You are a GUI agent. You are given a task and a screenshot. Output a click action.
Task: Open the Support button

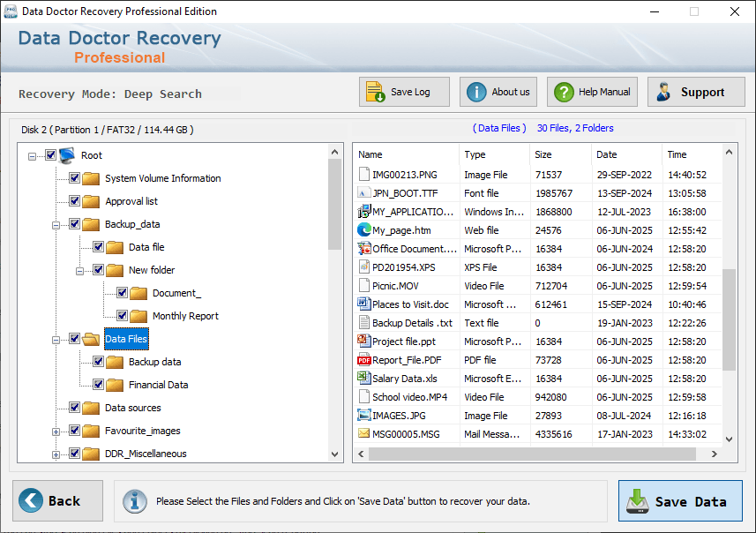[696, 92]
